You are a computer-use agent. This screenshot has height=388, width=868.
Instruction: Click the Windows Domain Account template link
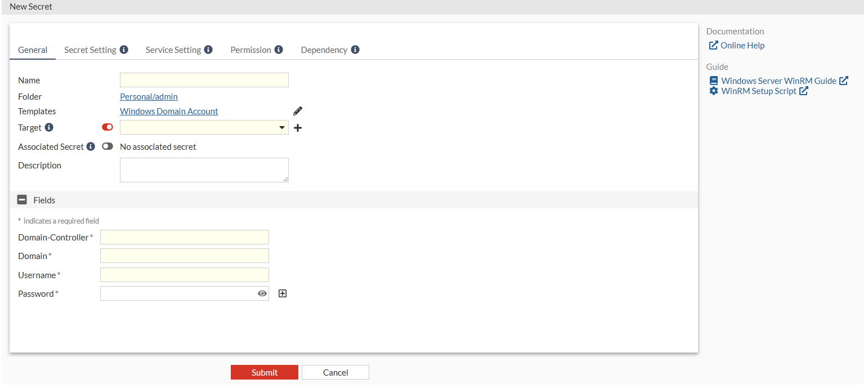pyautogui.click(x=169, y=112)
